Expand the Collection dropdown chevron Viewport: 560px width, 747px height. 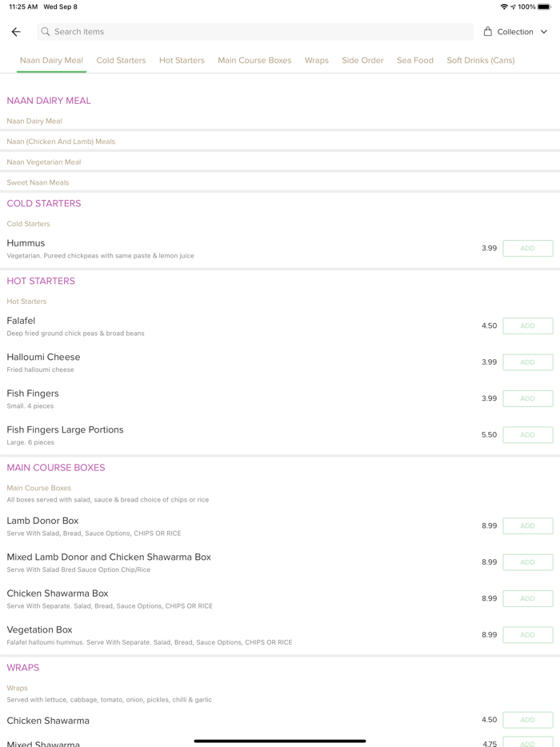[544, 32]
